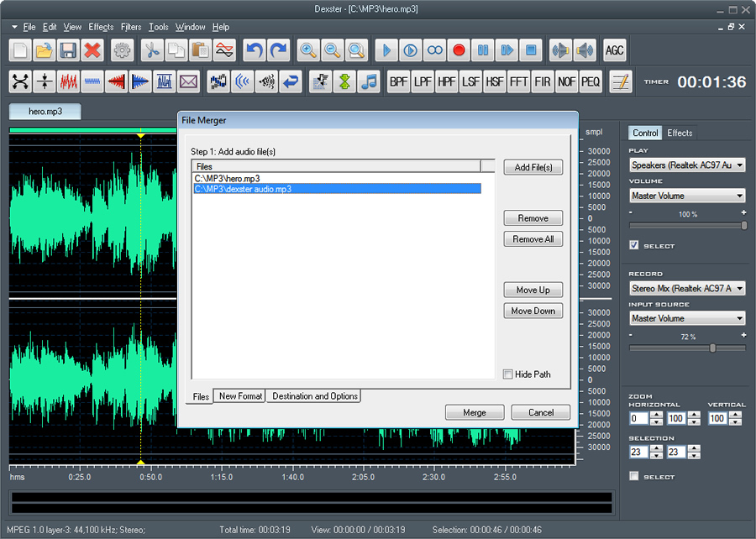Select the NOF noise filter

[566, 82]
